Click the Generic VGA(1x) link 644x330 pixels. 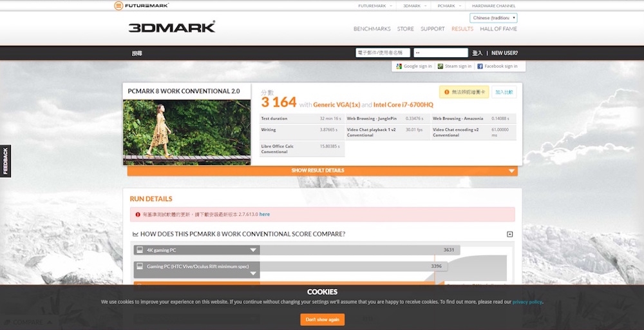coord(337,105)
